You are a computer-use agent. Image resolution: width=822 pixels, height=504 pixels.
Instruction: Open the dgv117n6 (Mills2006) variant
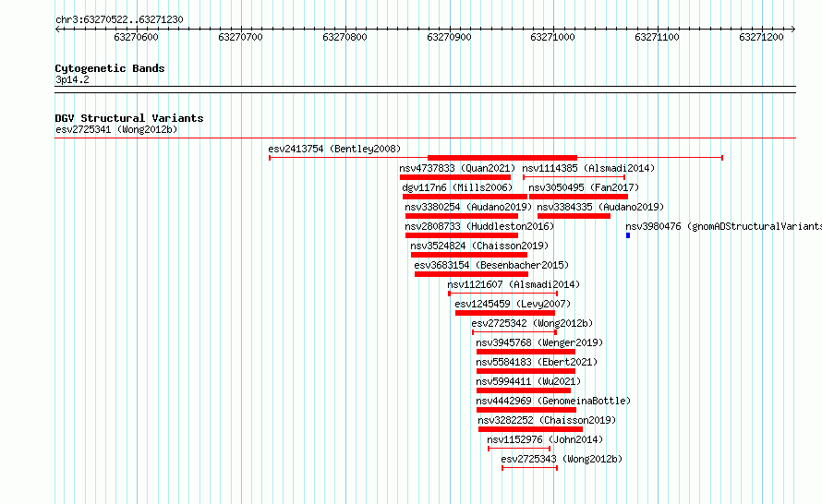457,187
